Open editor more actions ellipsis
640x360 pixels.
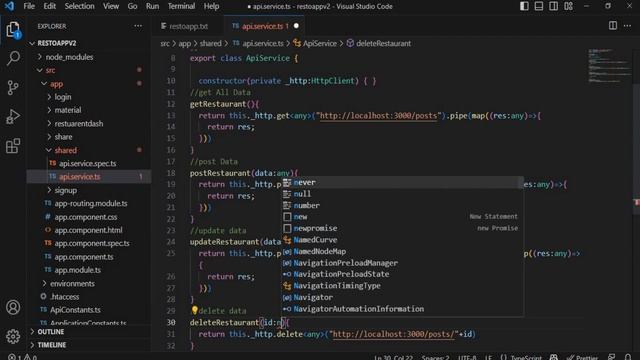point(627,26)
